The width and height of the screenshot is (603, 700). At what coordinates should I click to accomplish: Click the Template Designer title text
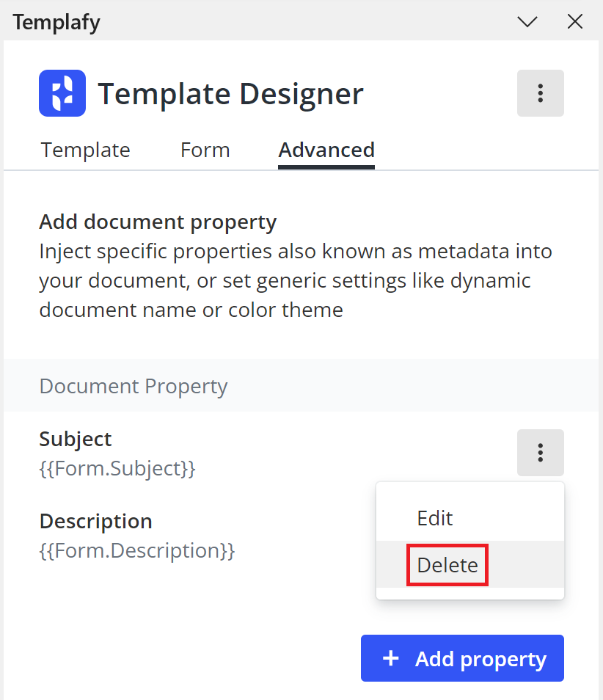(x=230, y=94)
